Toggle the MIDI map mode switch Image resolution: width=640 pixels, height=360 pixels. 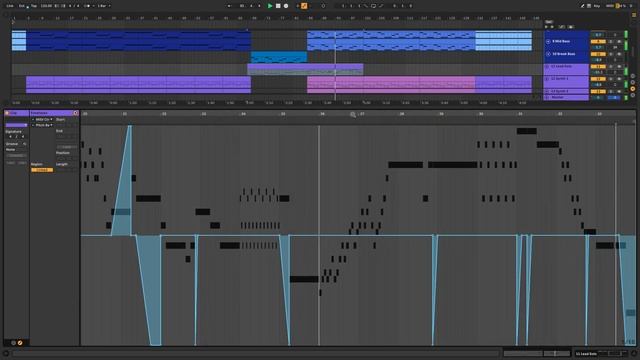tap(610, 6)
